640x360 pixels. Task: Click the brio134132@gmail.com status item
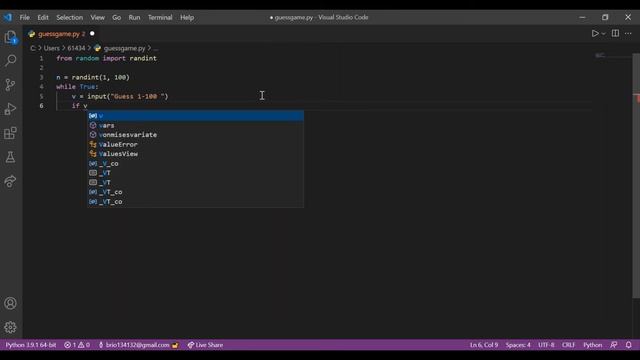coord(138,345)
